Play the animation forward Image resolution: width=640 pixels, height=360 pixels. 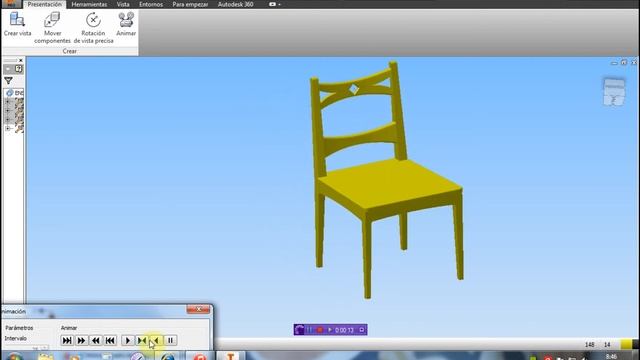coord(128,340)
